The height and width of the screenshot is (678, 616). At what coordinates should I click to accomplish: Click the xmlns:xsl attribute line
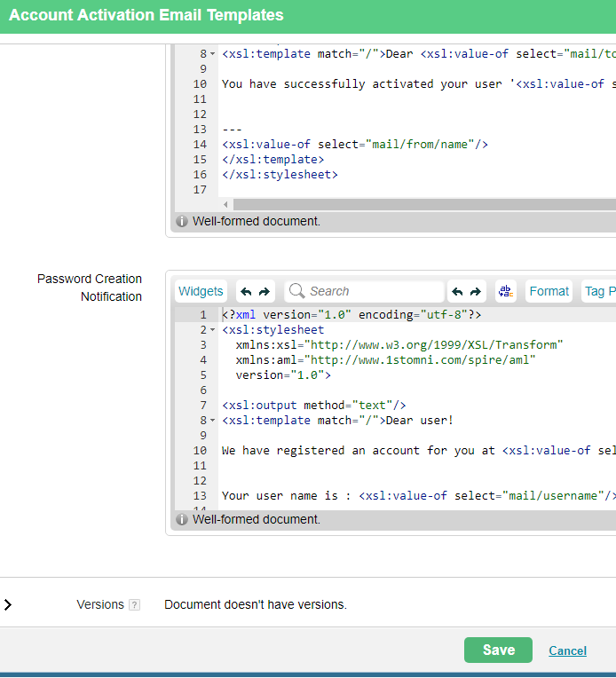pos(399,345)
